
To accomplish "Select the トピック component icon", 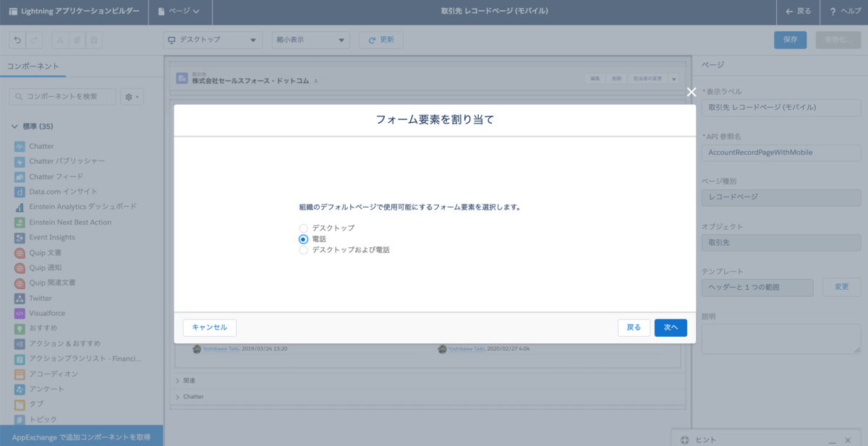I will click(x=20, y=419).
